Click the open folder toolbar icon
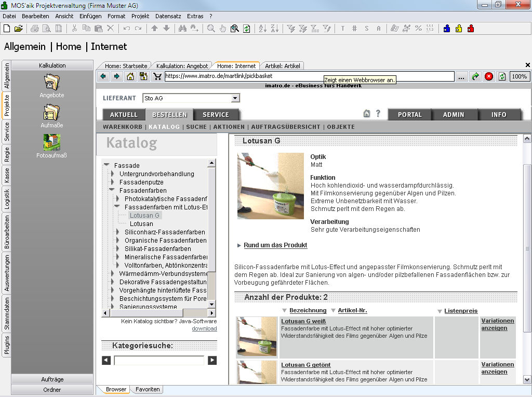The height and width of the screenshot is (397, 532). 19,29
